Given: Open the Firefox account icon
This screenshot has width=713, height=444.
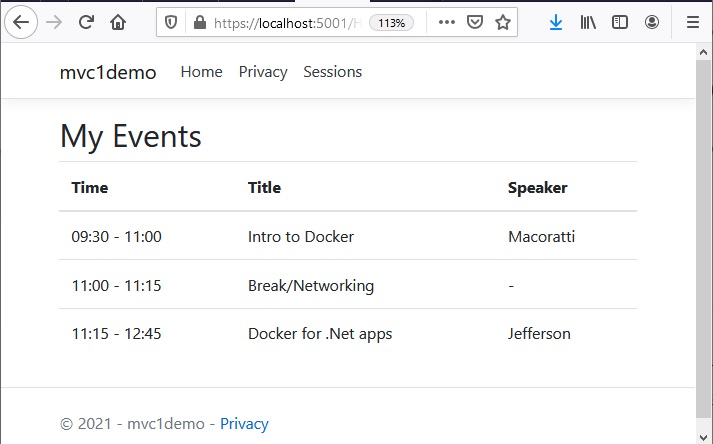Looking at the screenshot, I should (x=652, y=22).
